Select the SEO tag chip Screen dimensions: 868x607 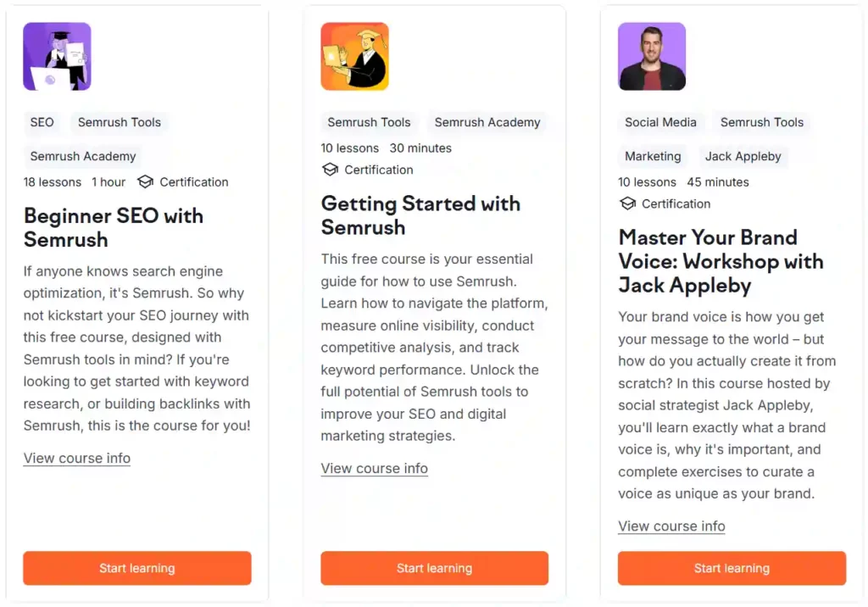coord(42,122)
